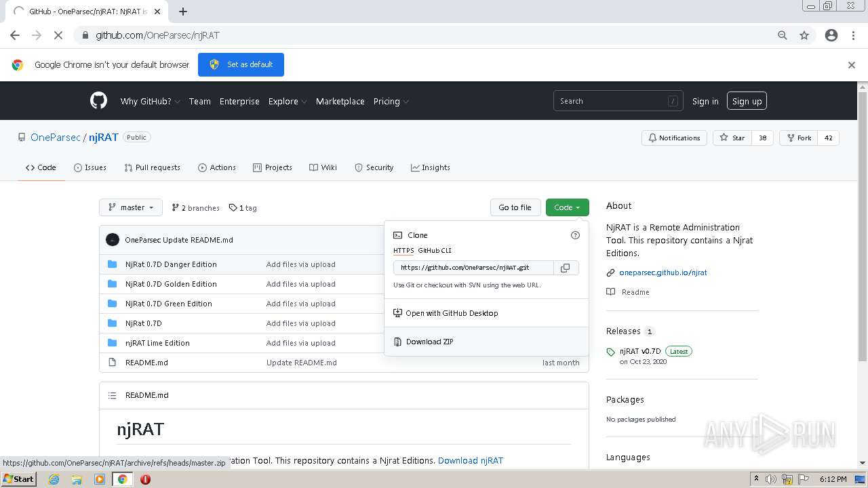Select GitHub CLI clone option
Screen dimensions: 868x488
click(x=435, y=251)
